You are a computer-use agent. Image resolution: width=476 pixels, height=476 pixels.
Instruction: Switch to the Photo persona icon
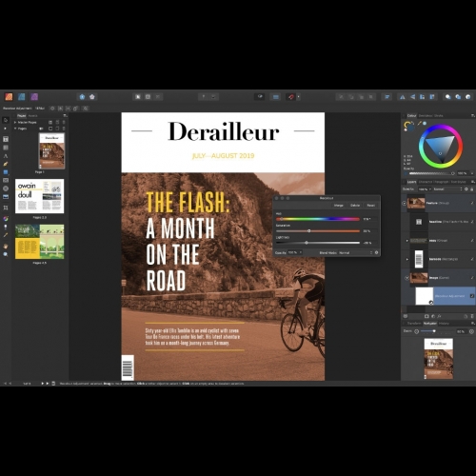pos(34,97)
